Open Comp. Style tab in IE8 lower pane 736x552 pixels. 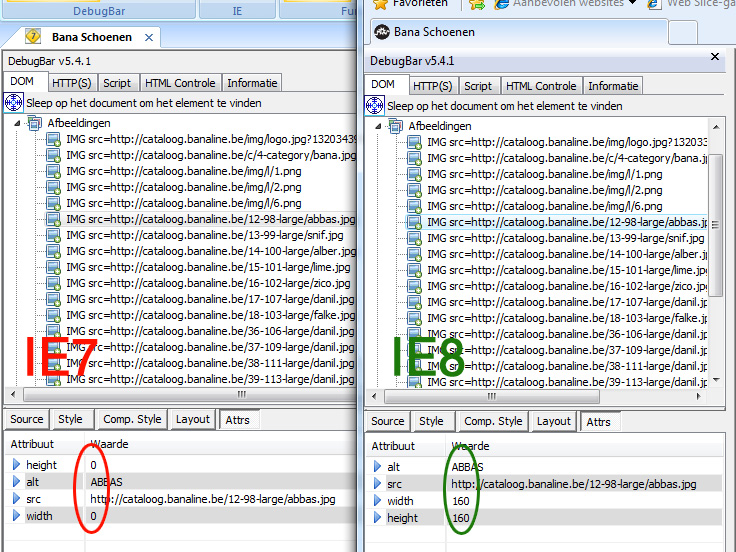click(x=493, y=422)
